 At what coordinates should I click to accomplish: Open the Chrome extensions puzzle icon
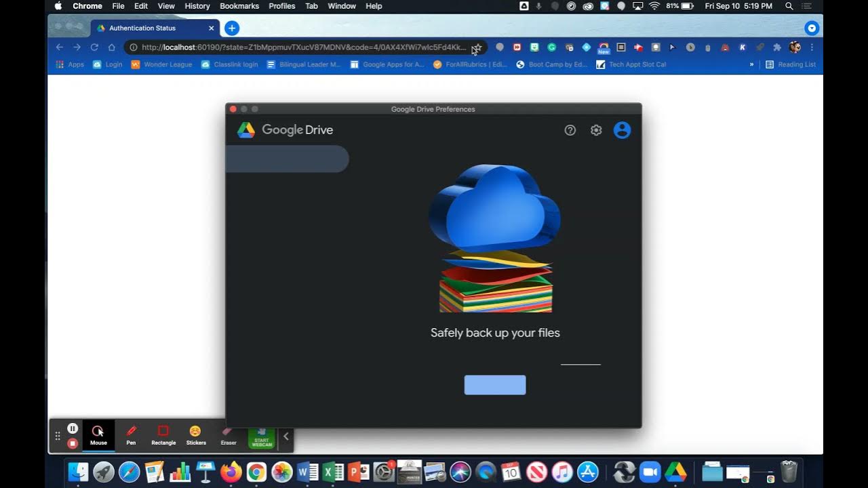pyautogui.click(x=777, y=47)
